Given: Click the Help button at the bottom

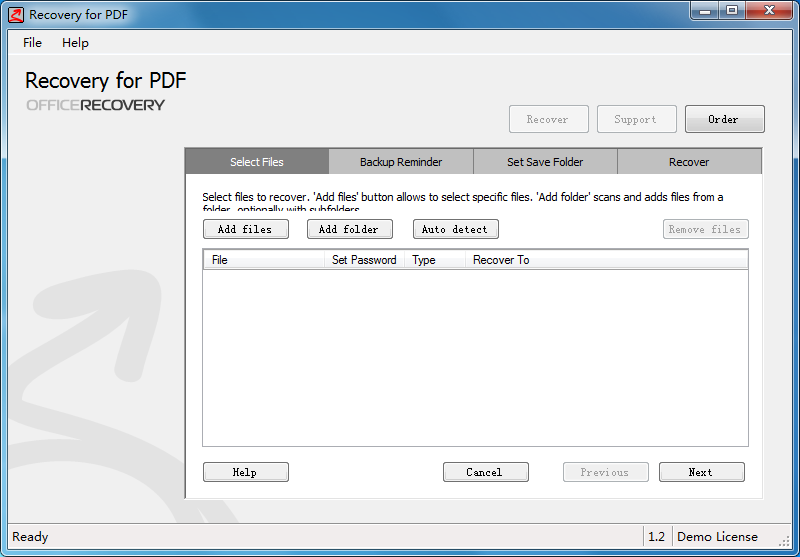Looking at the screenshot, I should [x=246, y=472].
